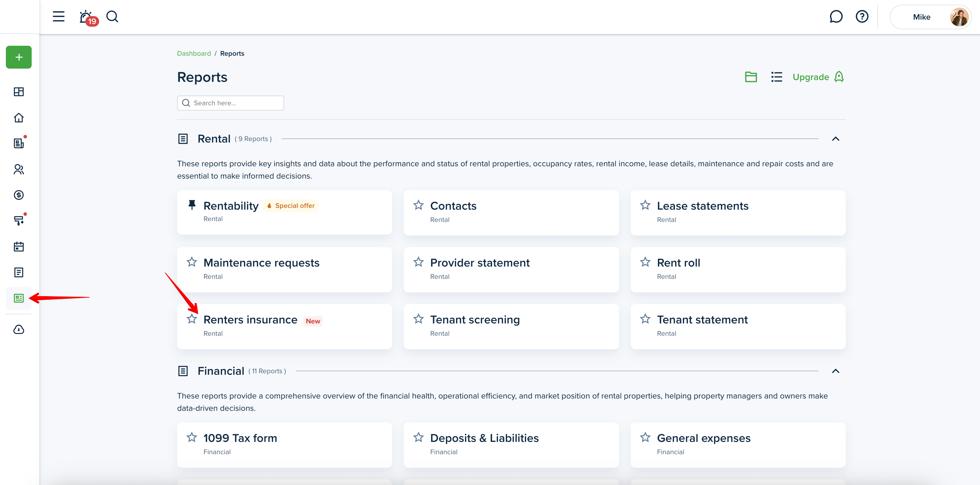
Task: Click the New badge on Renters insurance
Action: click(313, 321)
